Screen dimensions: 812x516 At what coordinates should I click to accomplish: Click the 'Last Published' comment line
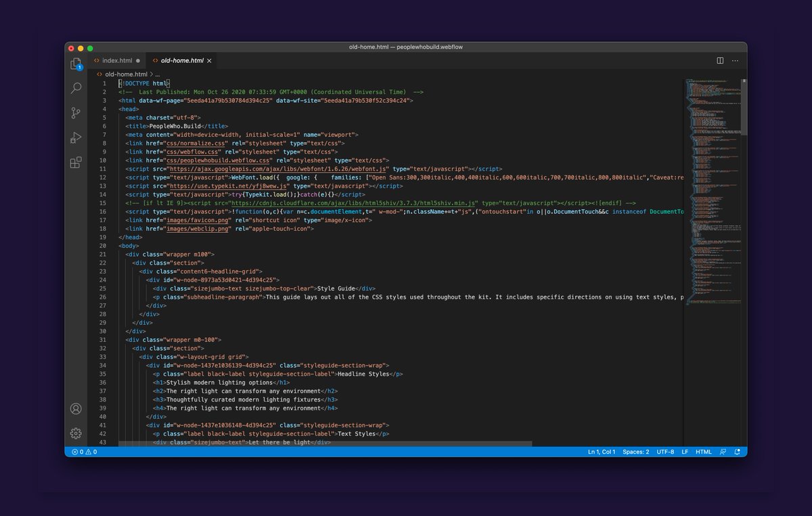pos(271,92)
